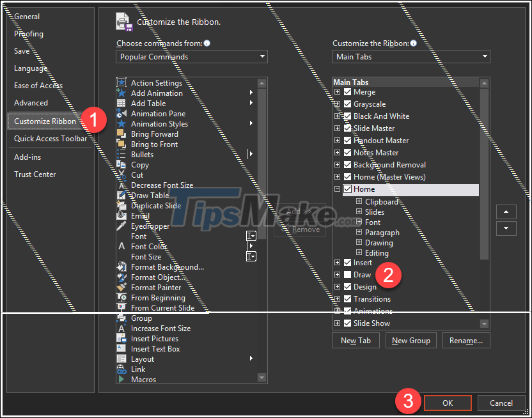Select the Font Color command
The height and width of the screenshot is (418, 532).
[x=149, y=246]
